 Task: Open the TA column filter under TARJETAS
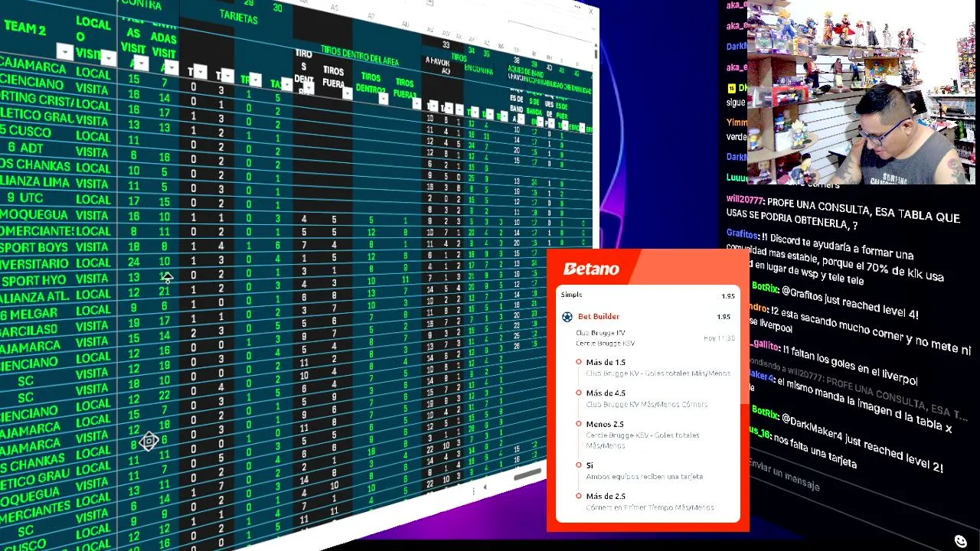[x=286, y=85]
